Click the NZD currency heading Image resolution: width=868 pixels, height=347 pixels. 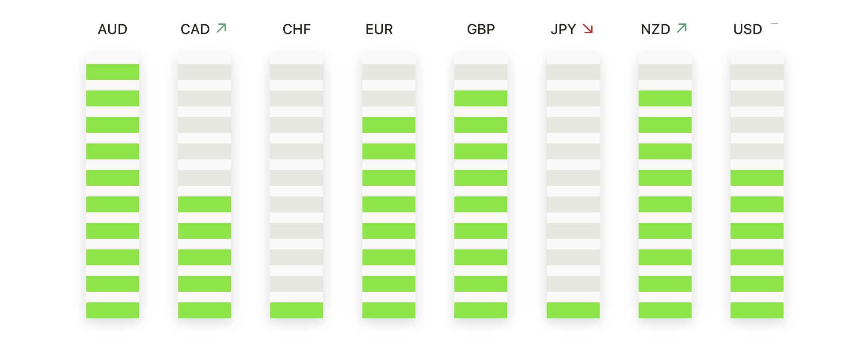[x=655, y=29]
